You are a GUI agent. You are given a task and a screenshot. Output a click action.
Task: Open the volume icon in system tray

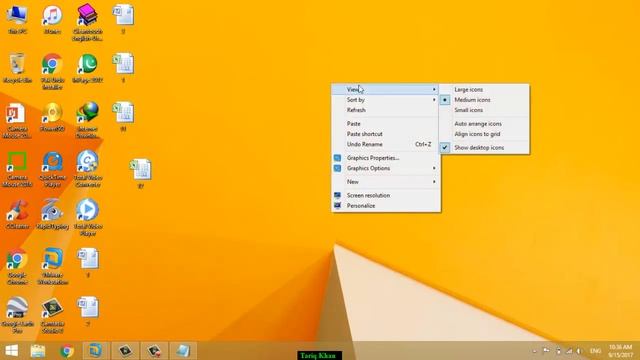(x=579, y=351)
